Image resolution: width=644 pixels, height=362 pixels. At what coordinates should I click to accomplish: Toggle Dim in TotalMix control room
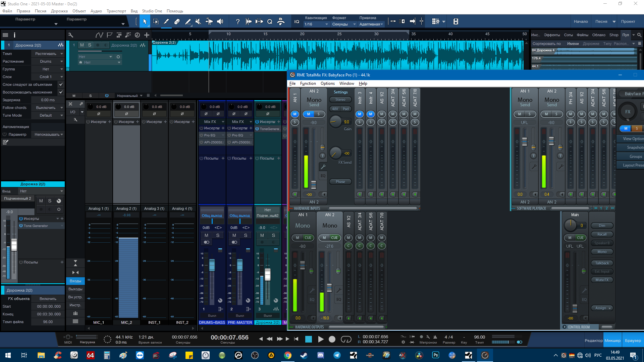602,226
